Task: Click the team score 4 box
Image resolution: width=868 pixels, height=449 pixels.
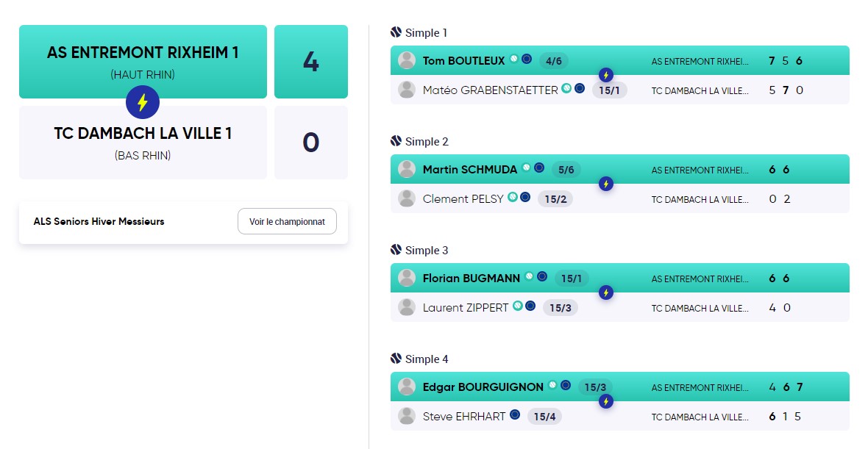Action: 311,62
